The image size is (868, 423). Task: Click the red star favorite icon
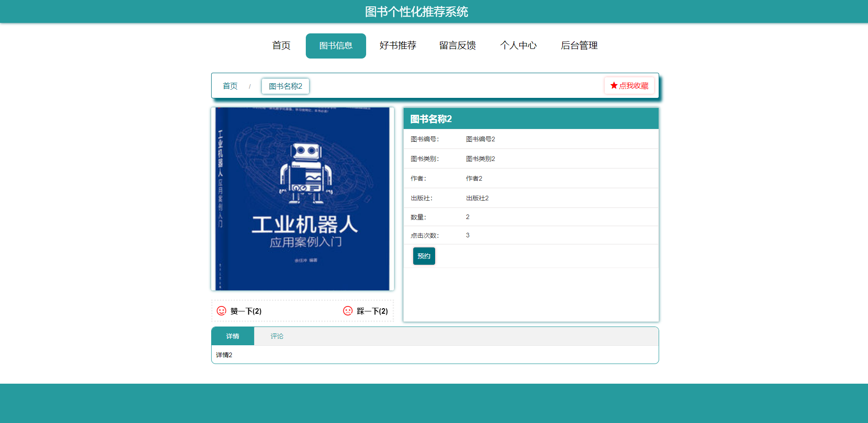614,86
